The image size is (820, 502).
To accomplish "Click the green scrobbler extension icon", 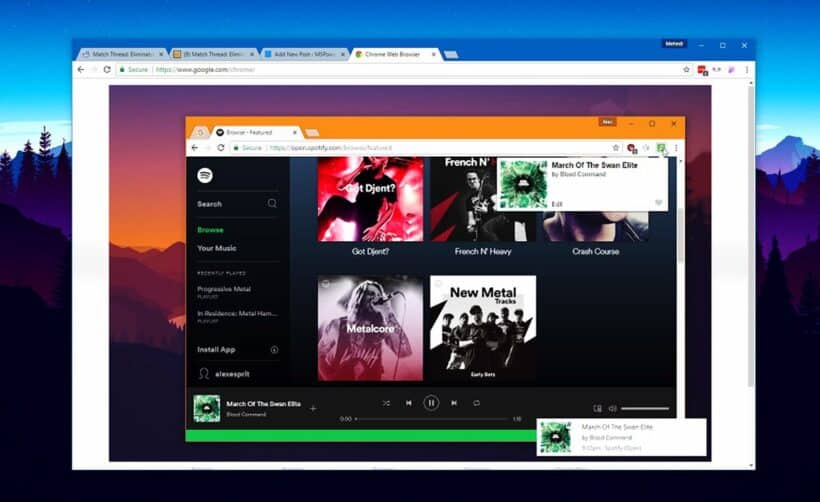I will [x=661, y=148].
